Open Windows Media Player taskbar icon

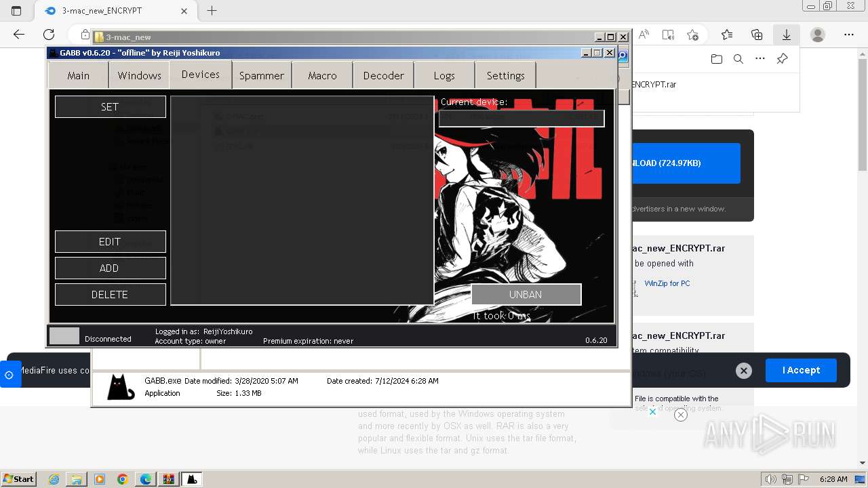[x=100, y=479]
